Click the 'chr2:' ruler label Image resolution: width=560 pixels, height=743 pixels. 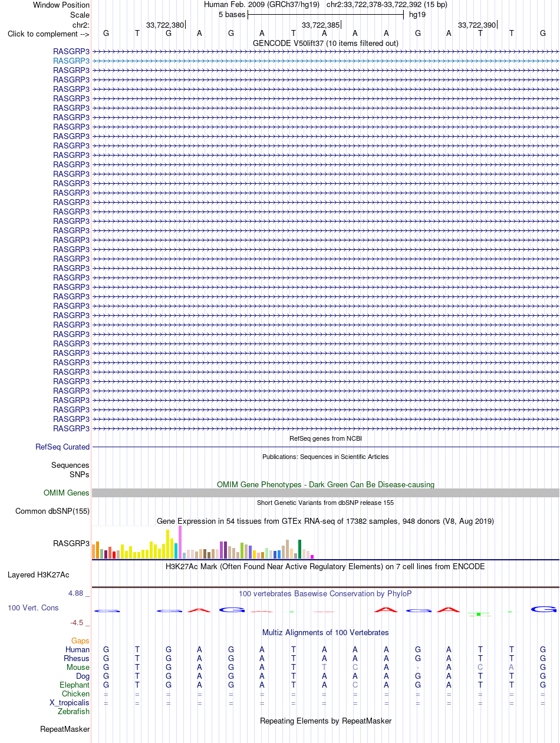81,25
